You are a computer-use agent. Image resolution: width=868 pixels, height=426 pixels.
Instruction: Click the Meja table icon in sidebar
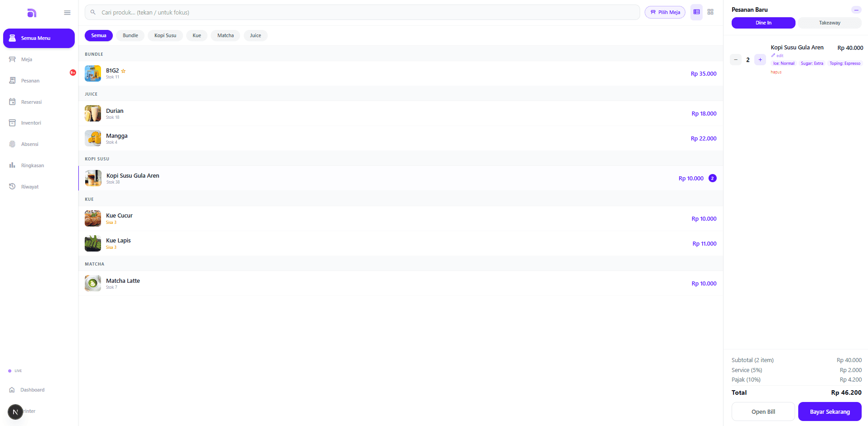click(x=12, y=59)
